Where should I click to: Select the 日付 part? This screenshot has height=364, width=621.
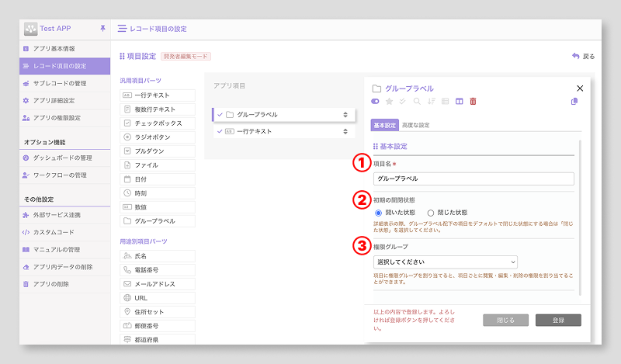[158, 179]
